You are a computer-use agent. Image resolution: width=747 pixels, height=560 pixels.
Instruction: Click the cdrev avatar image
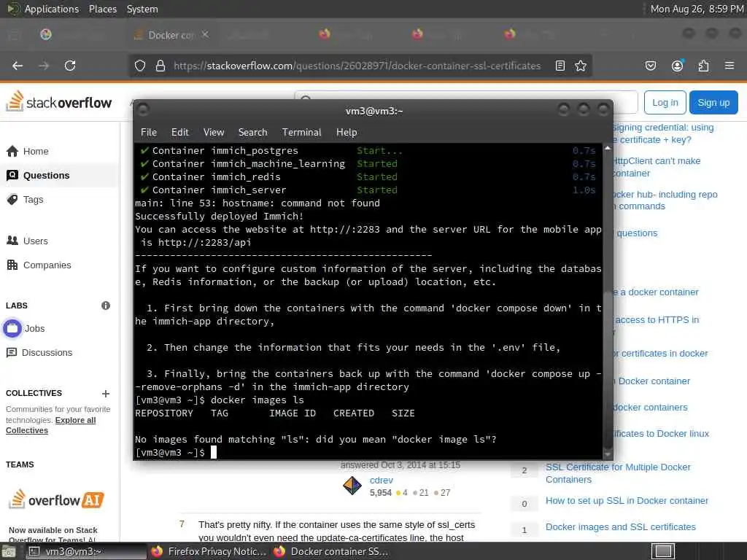click(x=352, y=486)
